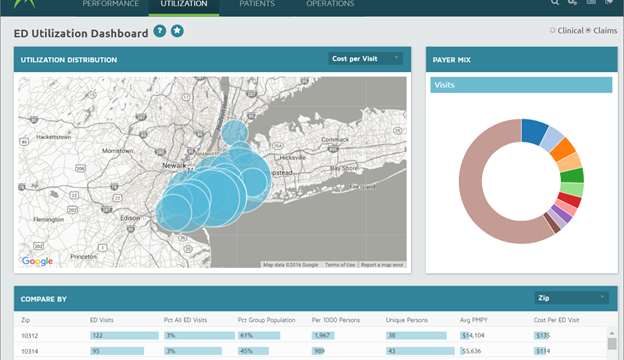Click the 122 ED Visits bar
This screenshot has height=360, width=624.
pyautogui.click(x=124, y=335)
